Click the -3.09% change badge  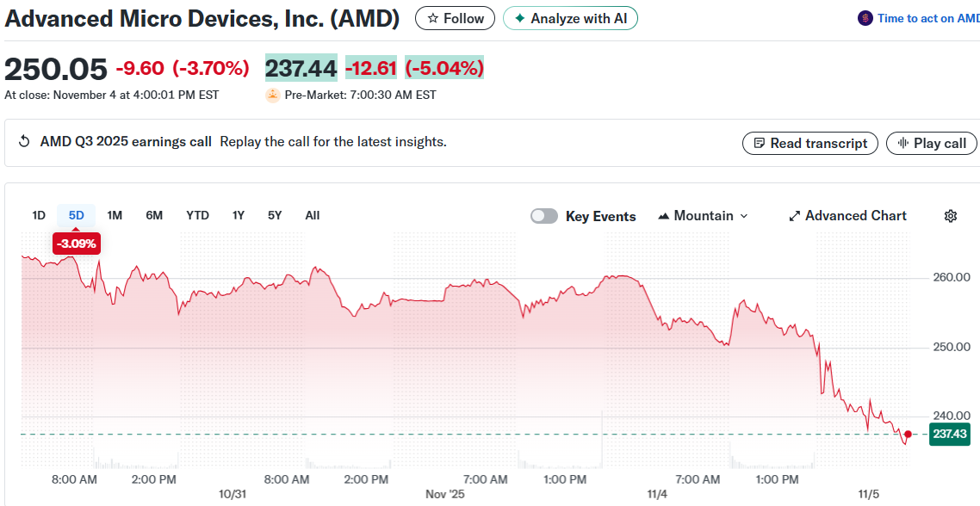click(77, 244)
